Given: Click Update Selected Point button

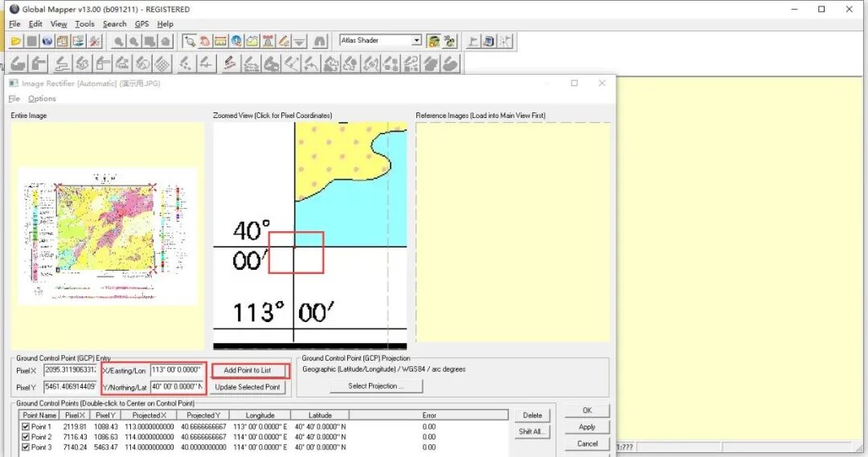Looking at the screenshot, I should pyautogui.click(x=248, y=387).
